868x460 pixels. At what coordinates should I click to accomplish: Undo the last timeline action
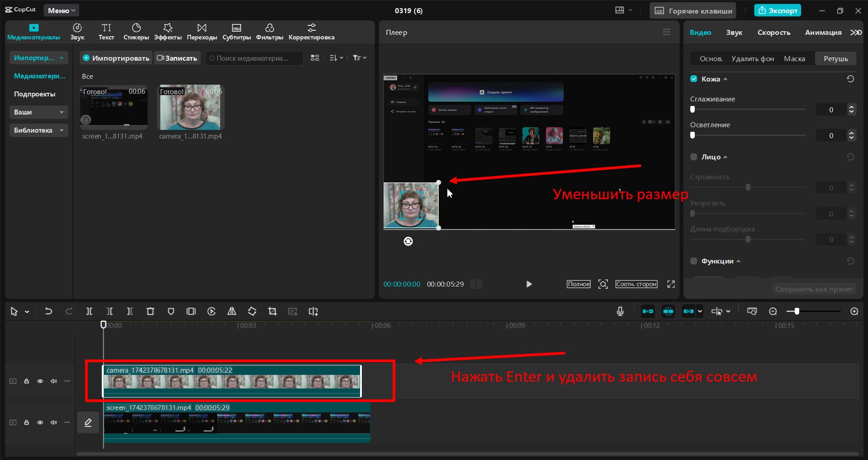coord(48,311)
